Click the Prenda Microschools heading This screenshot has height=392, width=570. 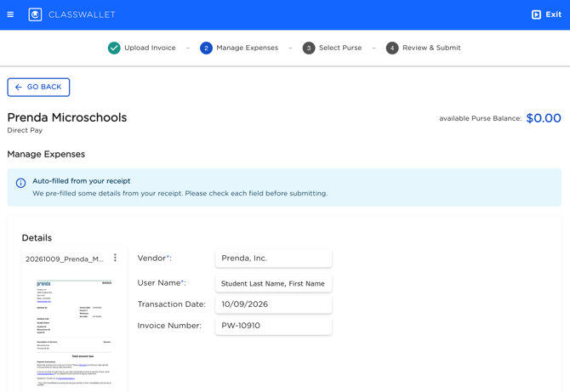[67, 117]
